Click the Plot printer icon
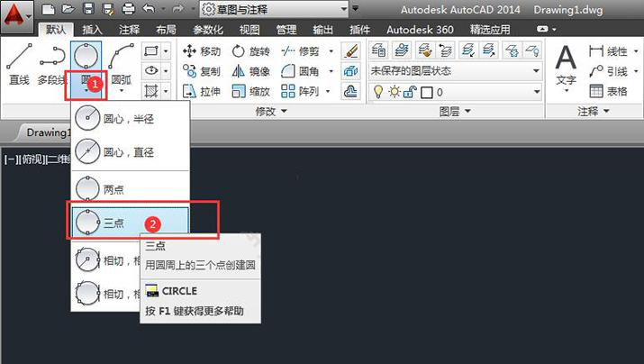The width and height of the screenshot is (644, 364). click(x=129, y=9)
